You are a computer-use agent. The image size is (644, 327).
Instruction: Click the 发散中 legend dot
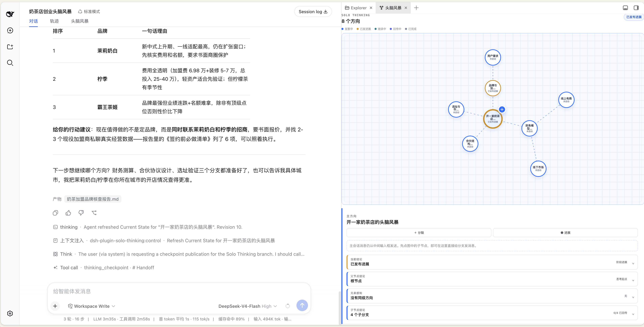coord(342,29)
